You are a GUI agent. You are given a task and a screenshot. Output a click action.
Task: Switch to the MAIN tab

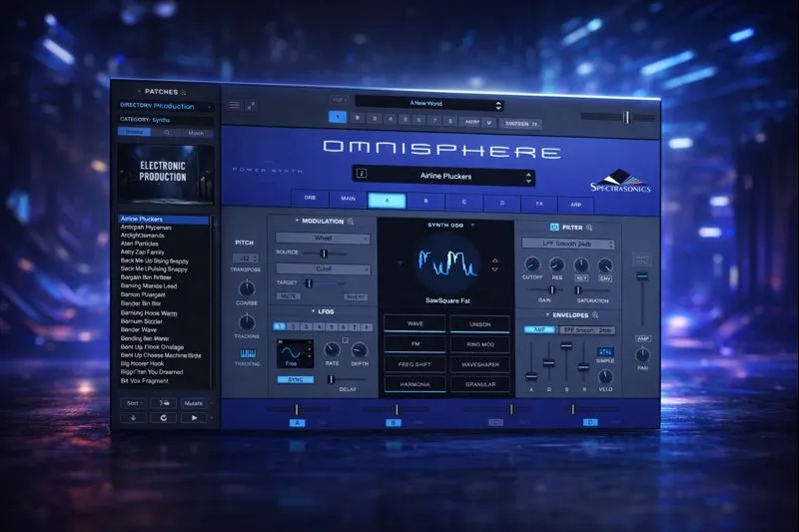pyautogui.click(x=348, y=199)
